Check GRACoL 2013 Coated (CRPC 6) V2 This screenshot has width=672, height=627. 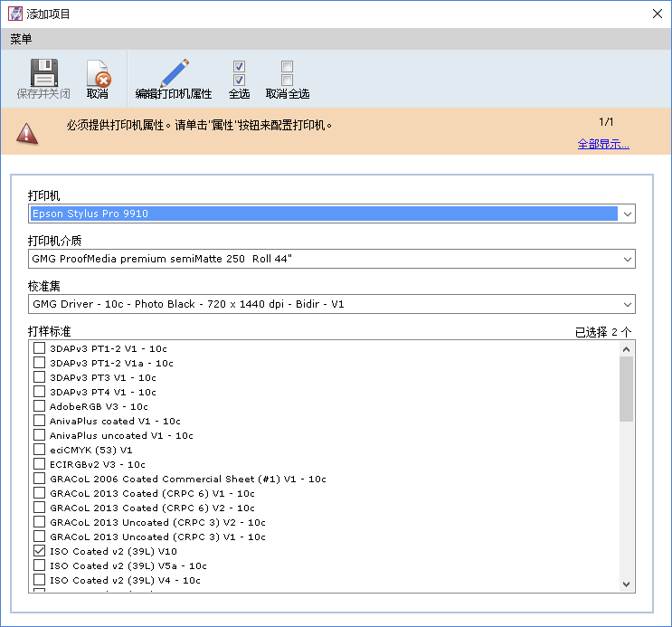coord(39,508)
